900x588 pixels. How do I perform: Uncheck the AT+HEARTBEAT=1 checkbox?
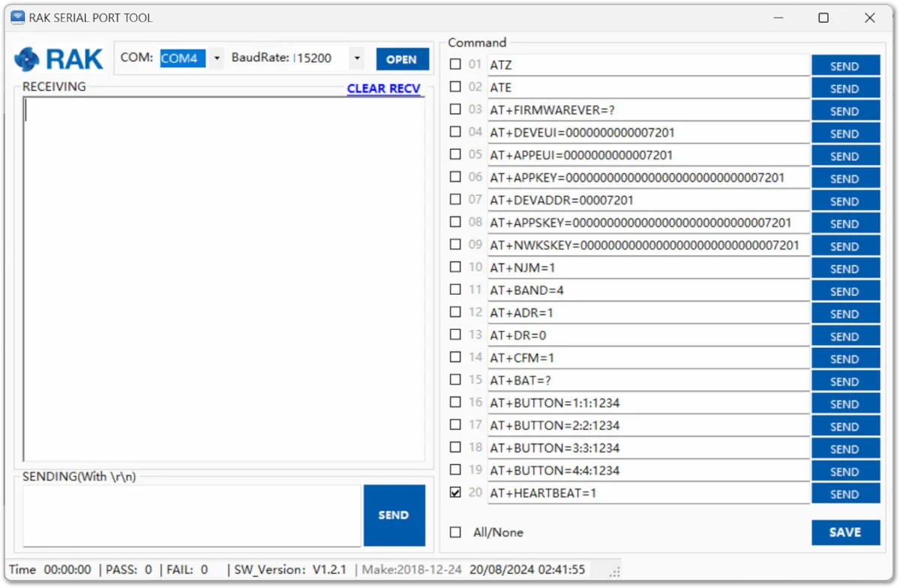455,493
